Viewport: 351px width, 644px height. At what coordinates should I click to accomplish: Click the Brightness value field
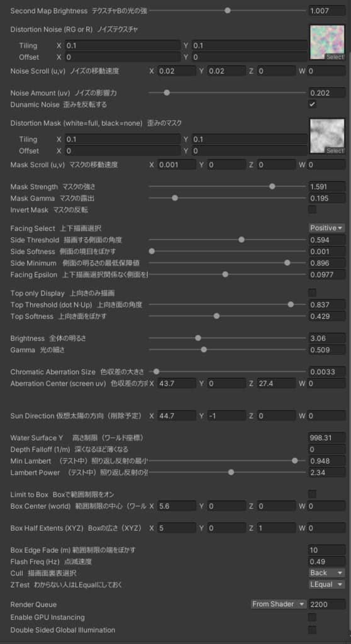click(326, 338)
